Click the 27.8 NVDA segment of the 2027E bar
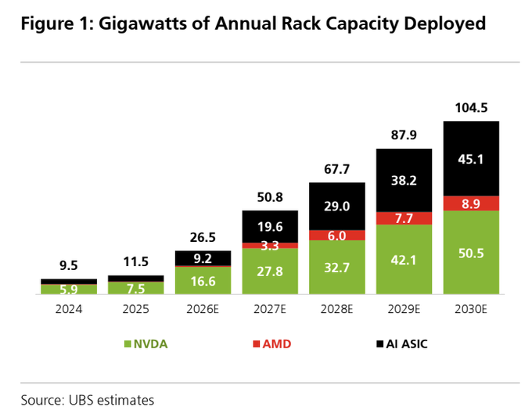The image size is (532, 414). coord(270,271)
